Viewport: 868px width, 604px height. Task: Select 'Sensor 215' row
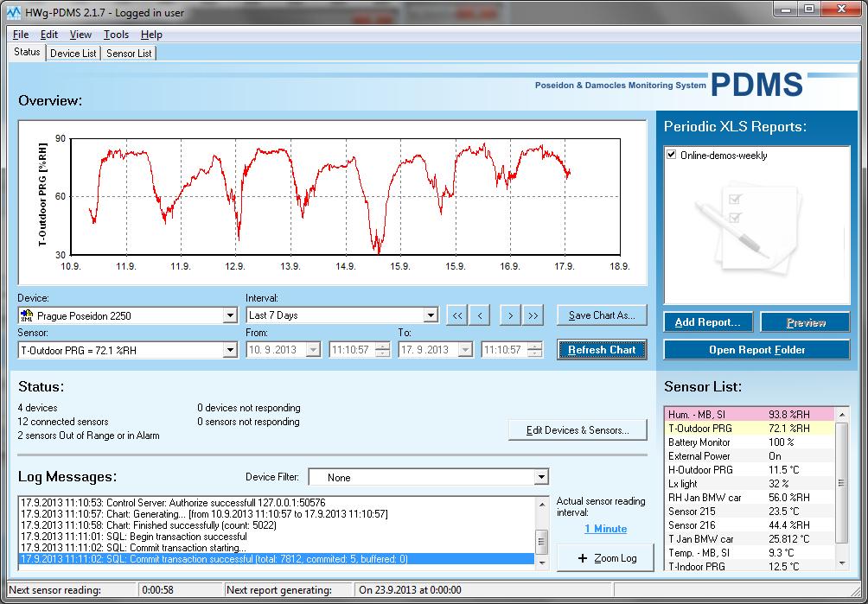tap(750, 511)
